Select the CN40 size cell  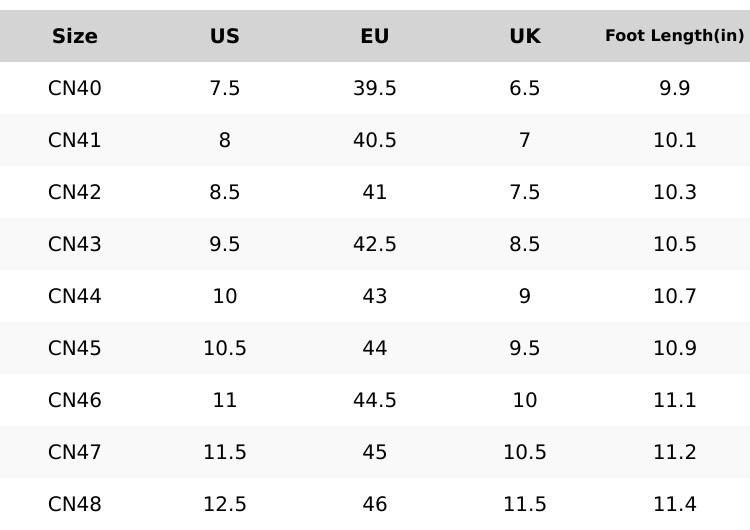click(x=75, y=88)
